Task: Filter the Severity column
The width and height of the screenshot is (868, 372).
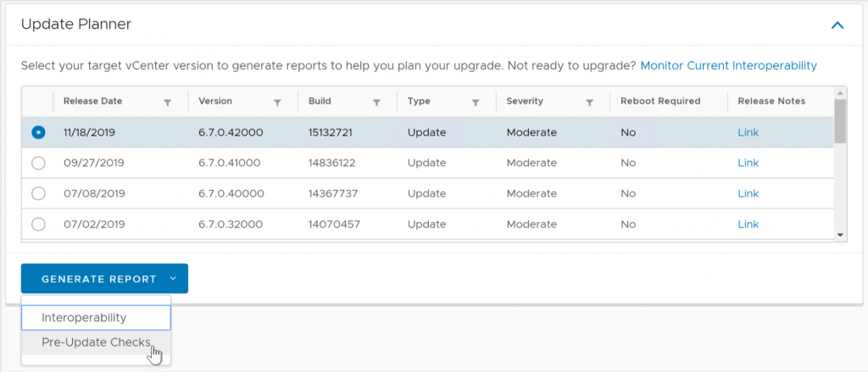Action: pos(590,103)
